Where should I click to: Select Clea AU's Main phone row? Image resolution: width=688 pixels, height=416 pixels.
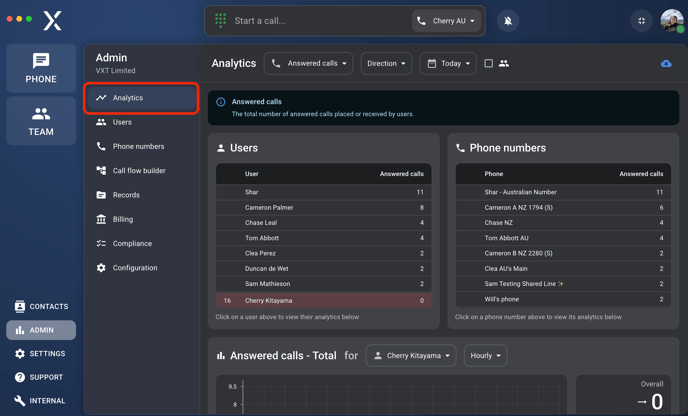[x=563, y=269]
